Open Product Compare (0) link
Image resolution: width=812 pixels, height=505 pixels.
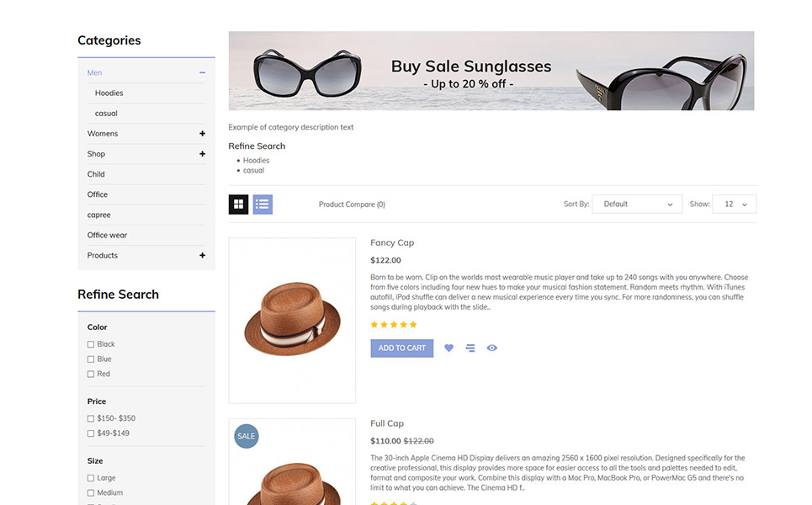point(352,205)
